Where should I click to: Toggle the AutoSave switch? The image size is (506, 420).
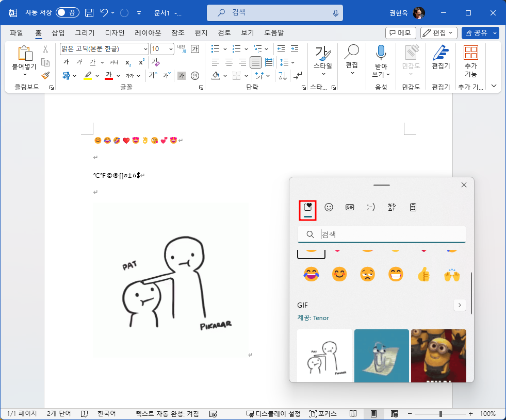(68, 12)
